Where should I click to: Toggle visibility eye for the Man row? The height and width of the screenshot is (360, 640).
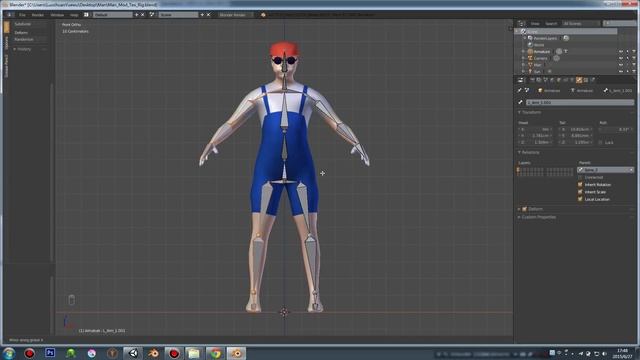(620, 64)
